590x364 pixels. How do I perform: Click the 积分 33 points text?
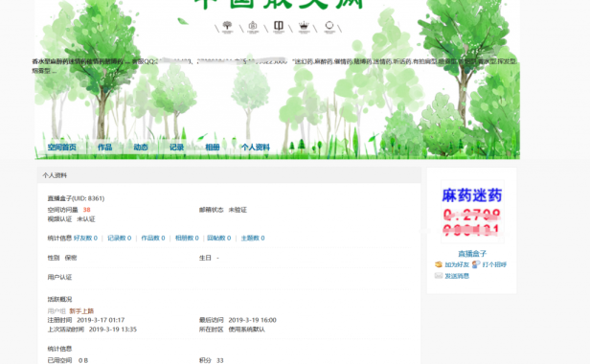coord(211,360)
